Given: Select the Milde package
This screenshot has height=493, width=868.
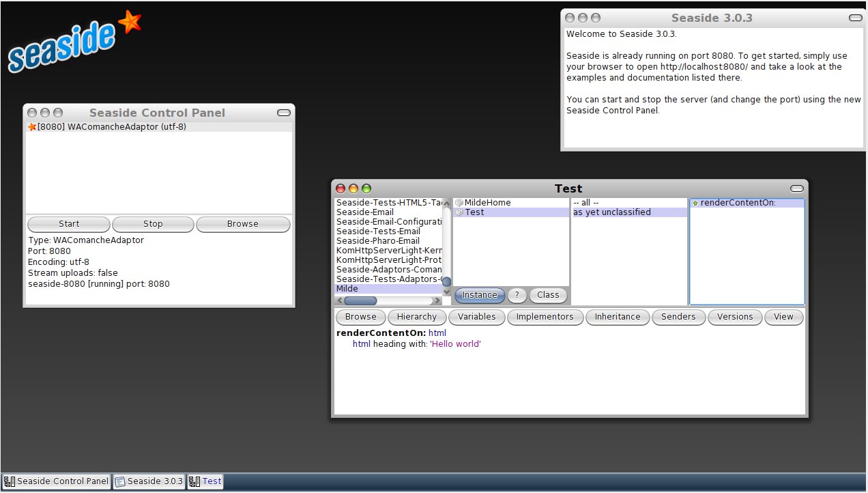Looking at the screenshot, I should pos(388,289).
